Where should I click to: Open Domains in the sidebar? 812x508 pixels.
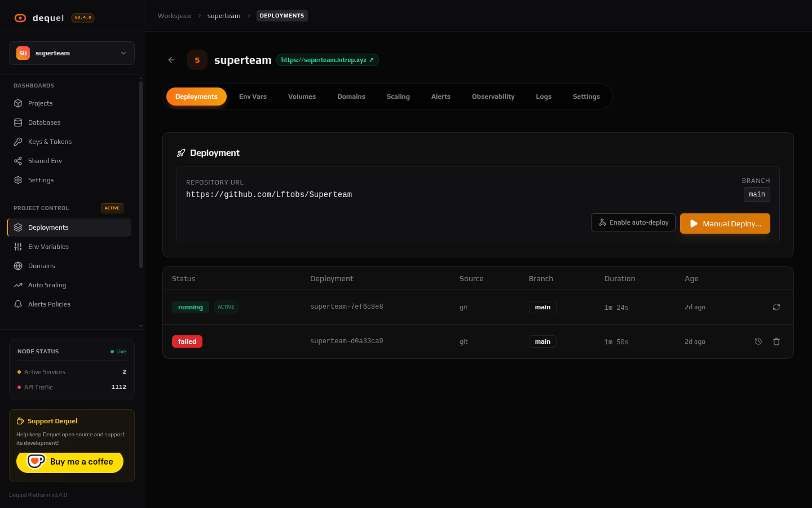pos(69,266)
